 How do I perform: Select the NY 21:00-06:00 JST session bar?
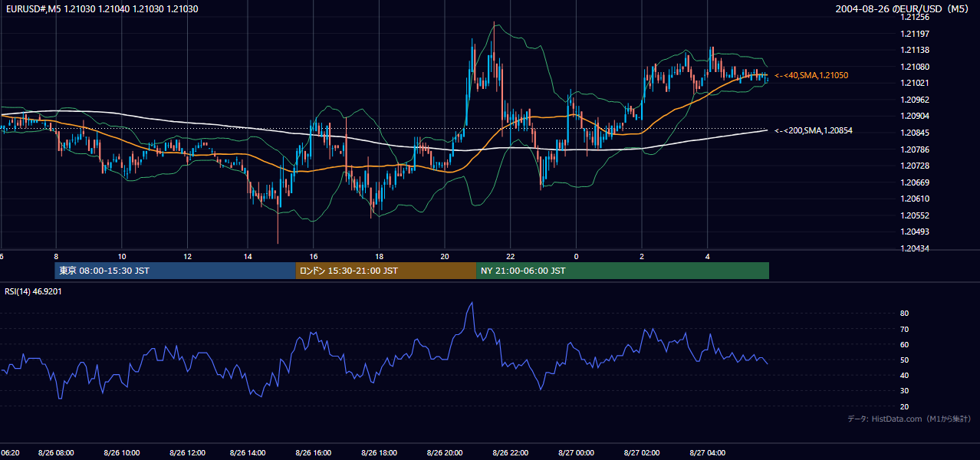coord(623,271)
